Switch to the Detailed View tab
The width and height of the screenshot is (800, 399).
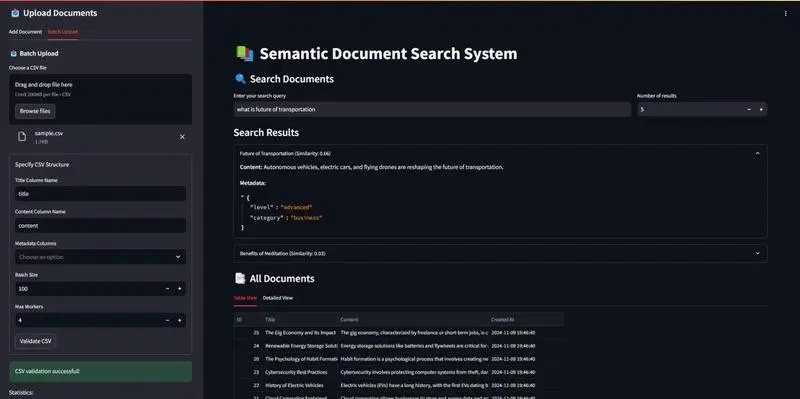pos(278,298)
